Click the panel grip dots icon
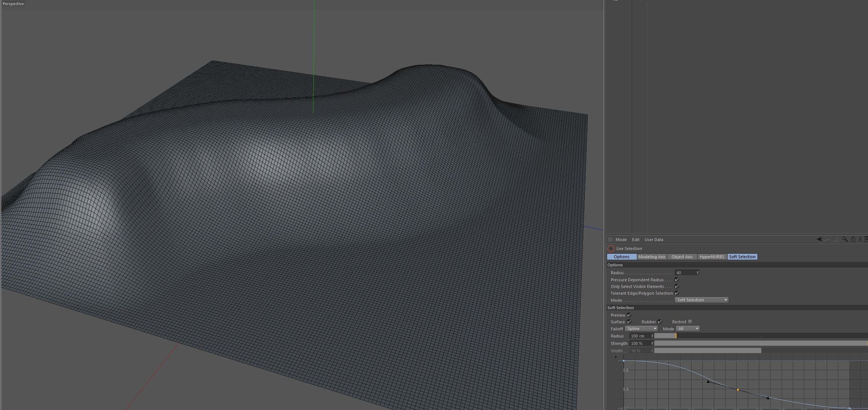 (x=610, y=240)
